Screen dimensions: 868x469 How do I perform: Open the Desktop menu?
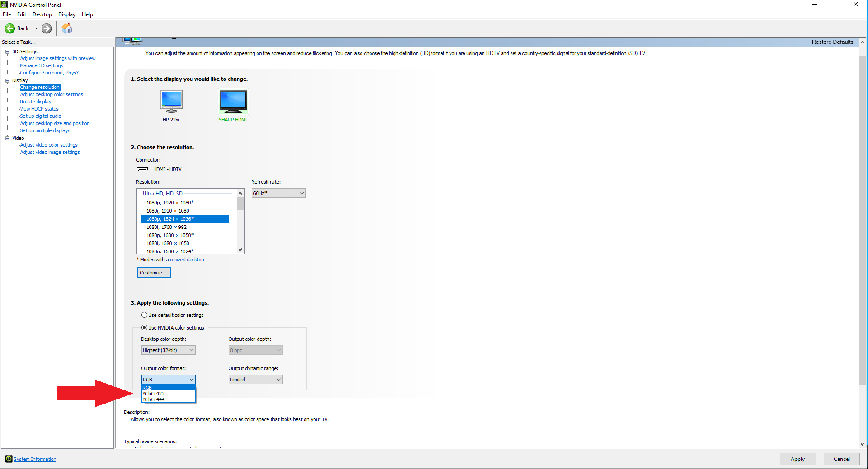coord(42,14)
